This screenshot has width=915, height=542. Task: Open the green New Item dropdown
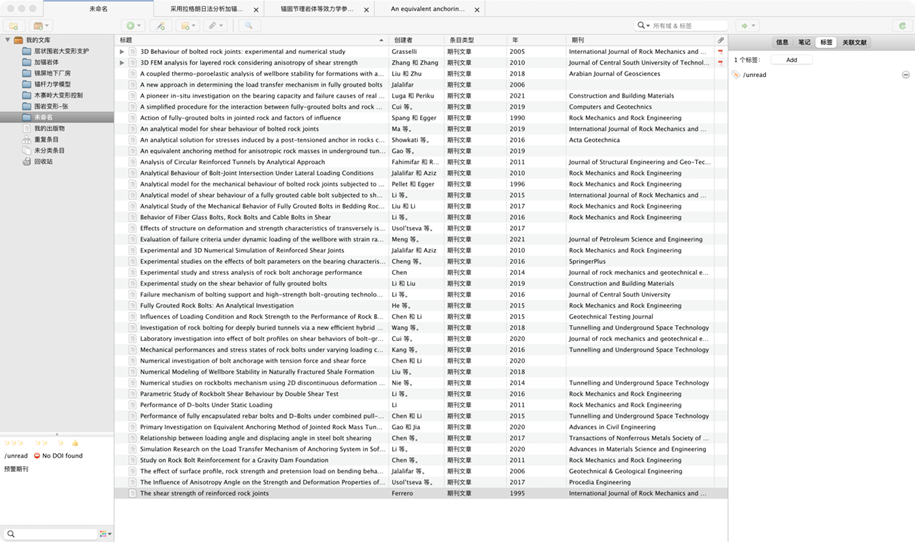(x=133, y=26)
